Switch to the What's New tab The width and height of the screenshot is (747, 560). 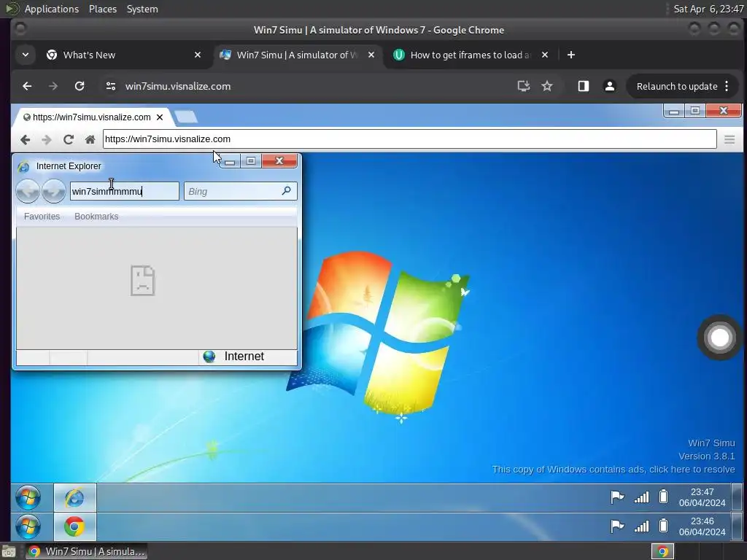[x=123, y=55]
